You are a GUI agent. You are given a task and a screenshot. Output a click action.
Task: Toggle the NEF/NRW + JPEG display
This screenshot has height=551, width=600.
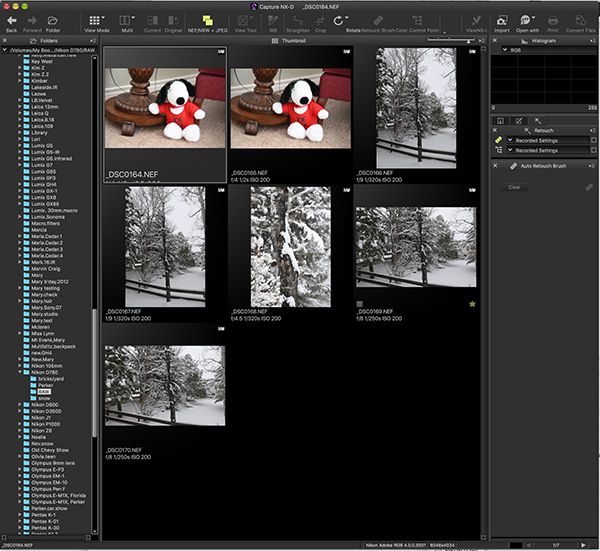coord(207,21)
